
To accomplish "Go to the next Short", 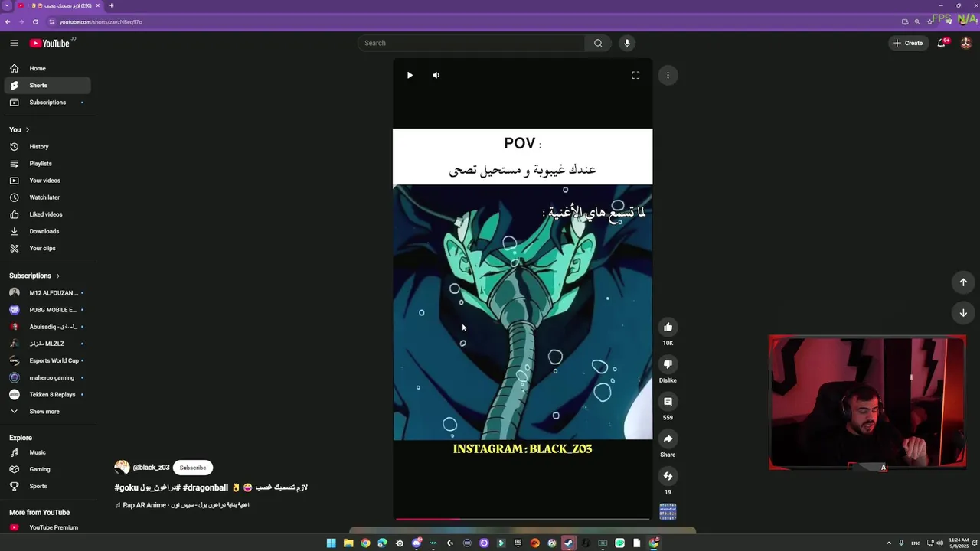I will coord(963,313).
